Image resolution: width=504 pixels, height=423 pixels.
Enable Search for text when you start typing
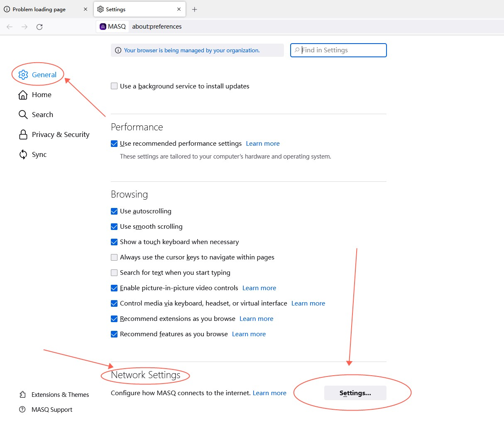[x=114, y=273]
